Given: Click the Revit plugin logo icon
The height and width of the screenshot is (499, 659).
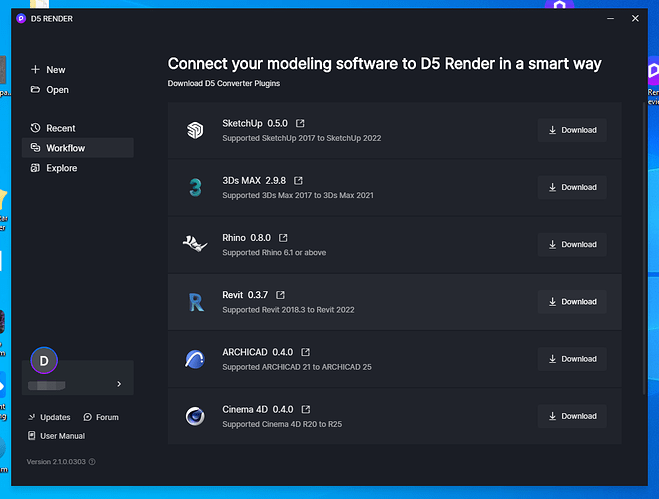Looking at the screenshot, I should [196, 302].
